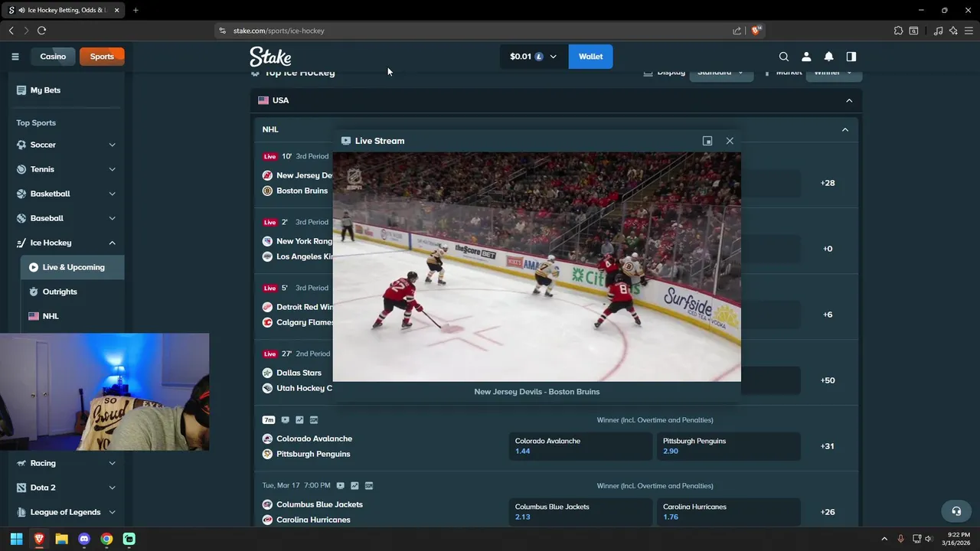Pop out the Live Stream window

coord(707,141)
